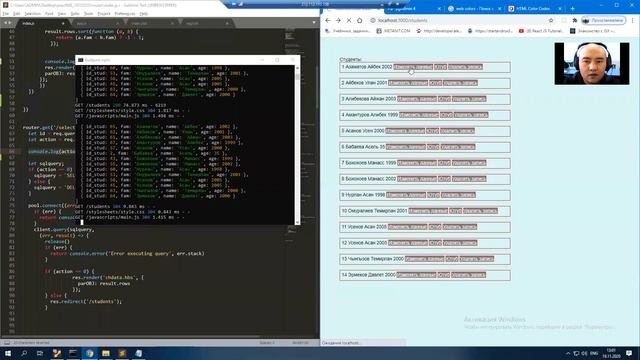Viewport: 640px width, 360px height.
Task: Edit data for row 10 Омуралиев Темирлан
Action: [428, 211]
